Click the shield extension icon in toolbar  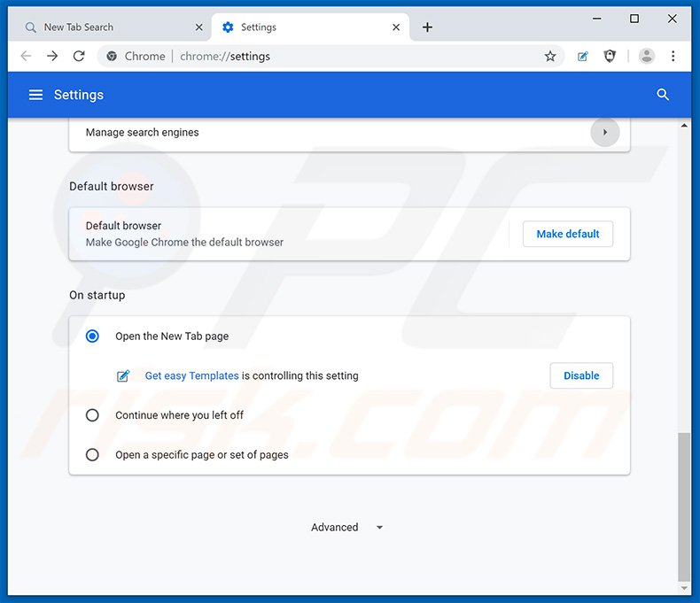point(610,56)
